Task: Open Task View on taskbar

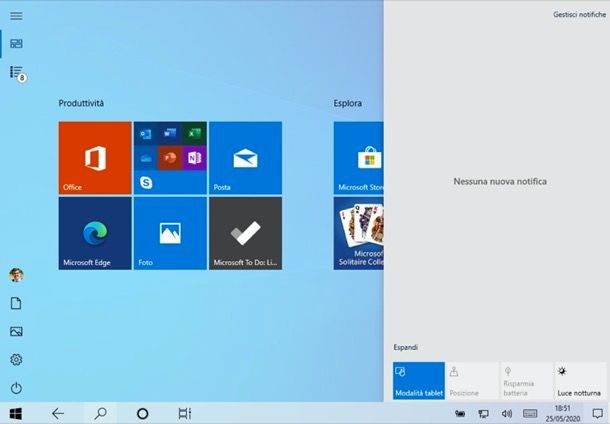Action: coord(184,413)
